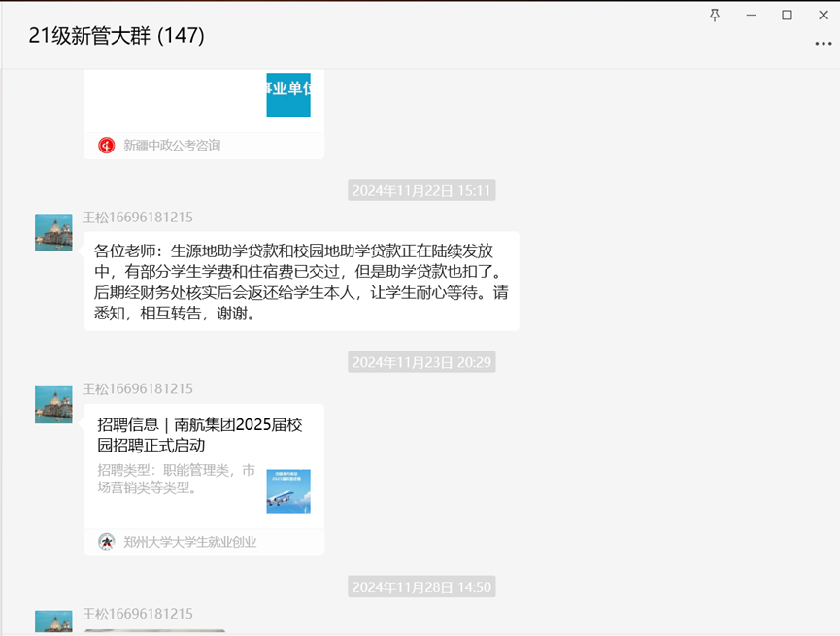The height and width of the screenshot is (636, 840).
Task: Select sender name above the loan message
Action: tap(137, 218)
